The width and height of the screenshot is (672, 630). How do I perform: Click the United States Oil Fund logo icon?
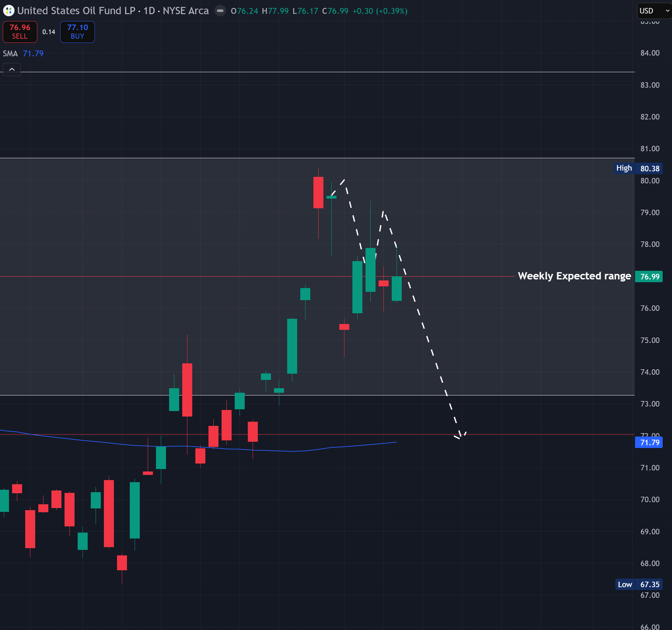pos(8,11)
